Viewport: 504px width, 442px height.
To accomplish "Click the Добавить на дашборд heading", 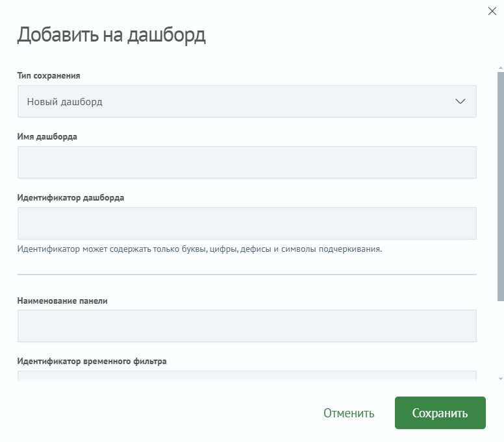I will 111,35.
